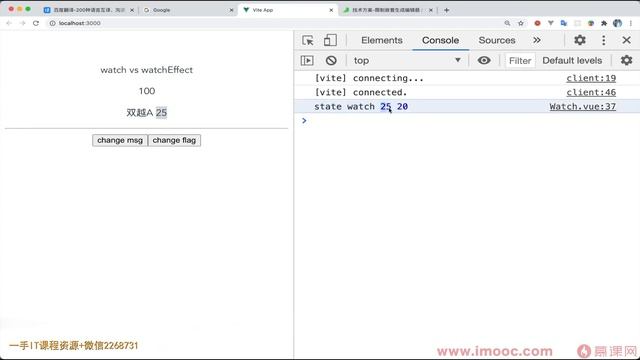Switch to the first Baidu translate tab
Viewport: 640px width, 360px height.
89,10
